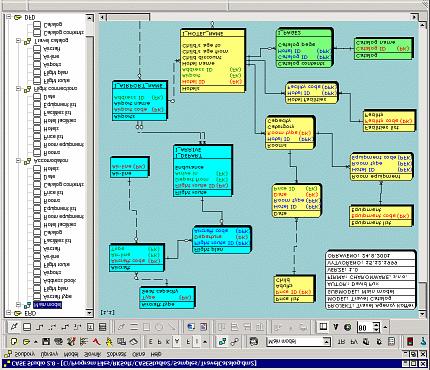Click the eraser-shaped icon in main toolbar
This screenshot has height=370, width=430.
[x=134, y=342]
